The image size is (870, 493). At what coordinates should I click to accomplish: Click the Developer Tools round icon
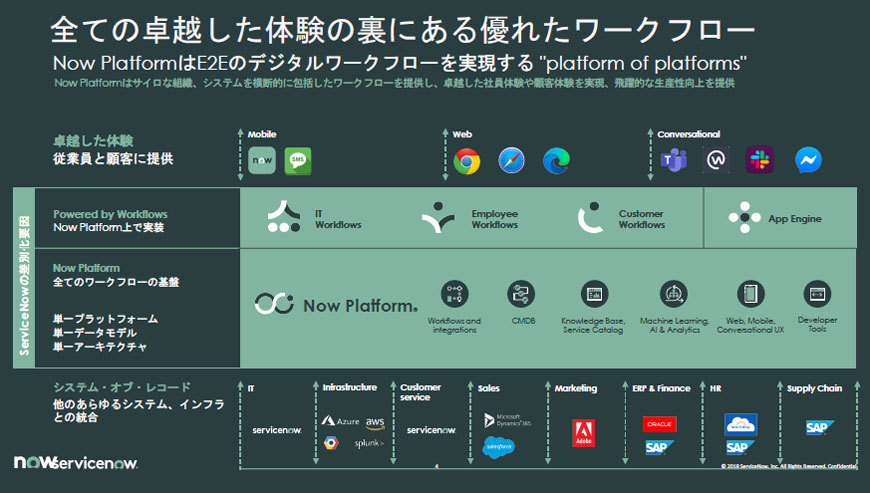coord(817,294)
